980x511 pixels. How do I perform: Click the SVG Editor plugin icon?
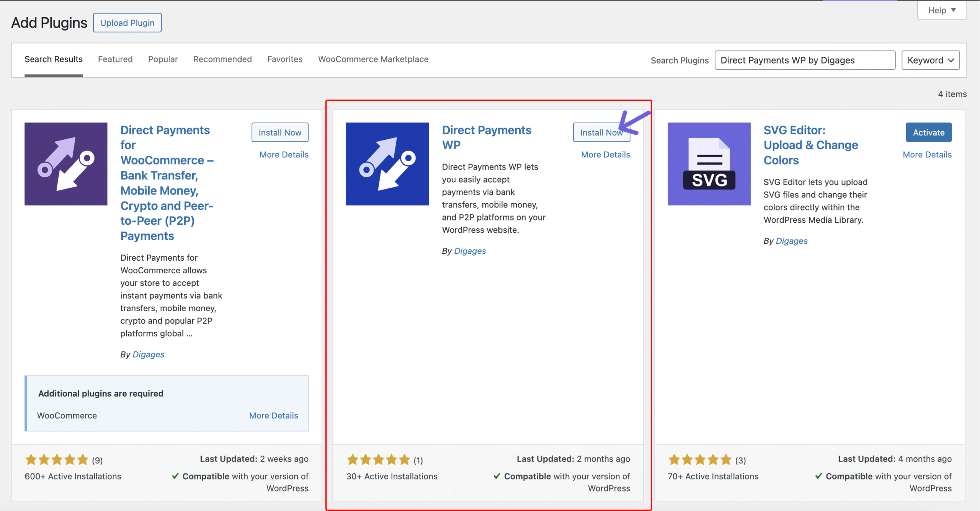[x=709, y=164]
